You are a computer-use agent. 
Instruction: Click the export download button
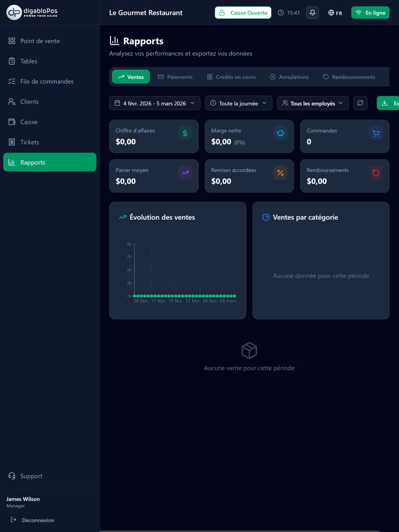pyautogui.click(x=388, y=103)
